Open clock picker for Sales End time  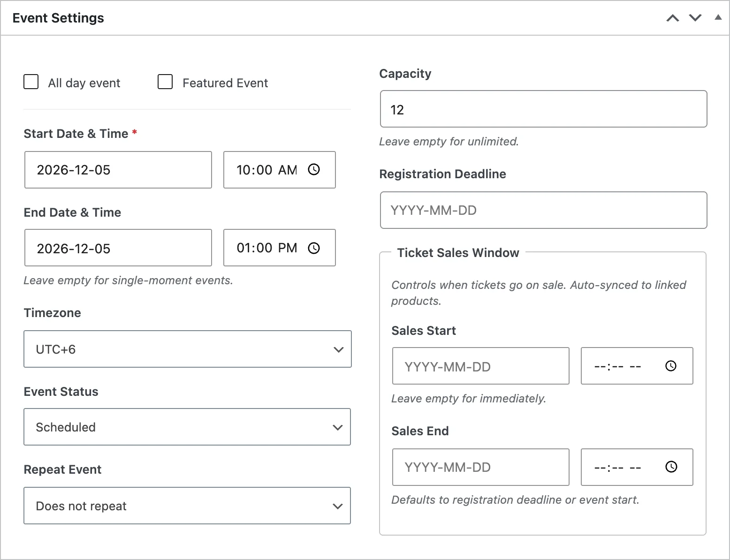671,467
